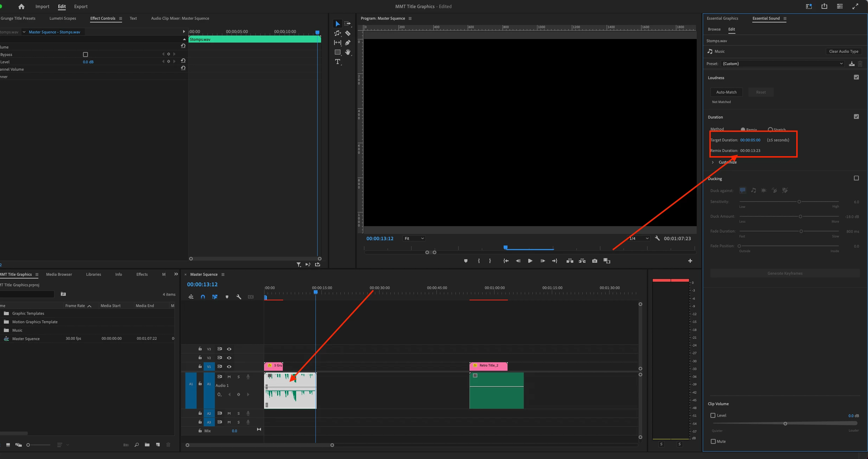868x459 pixels.
Task: Select the Type tool
Action: click(x=338, y=62)
